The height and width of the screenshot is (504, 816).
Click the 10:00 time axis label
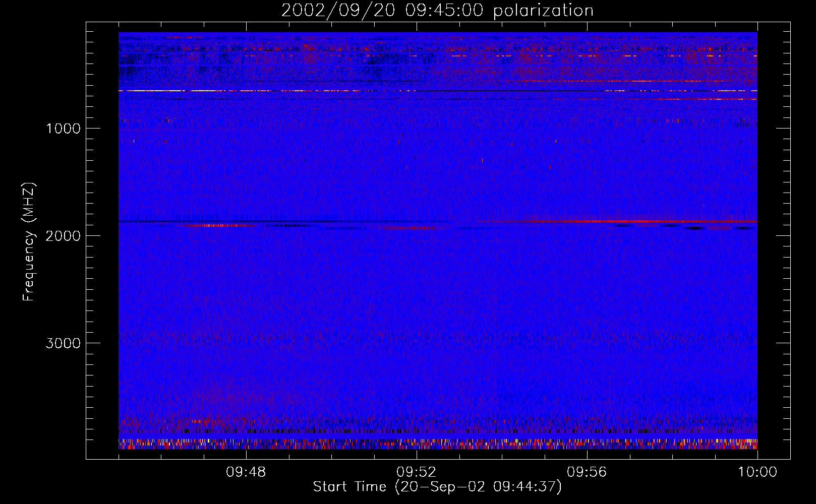coord(757,472)
